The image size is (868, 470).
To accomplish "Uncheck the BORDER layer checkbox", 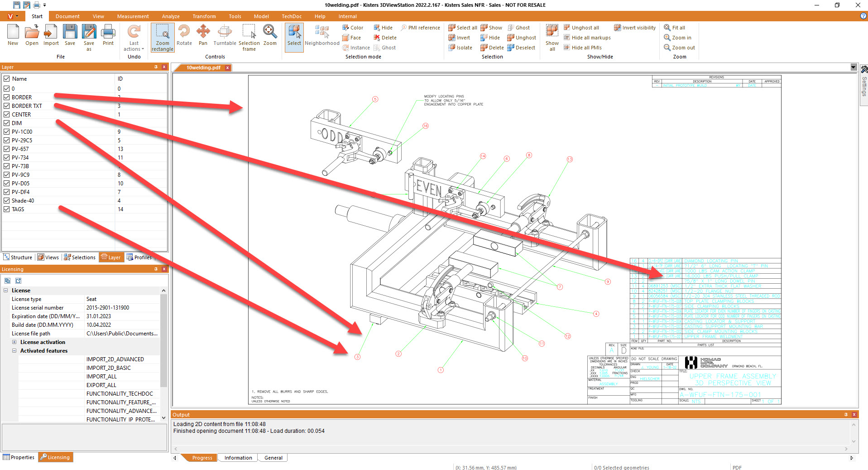I will [7, 97].
